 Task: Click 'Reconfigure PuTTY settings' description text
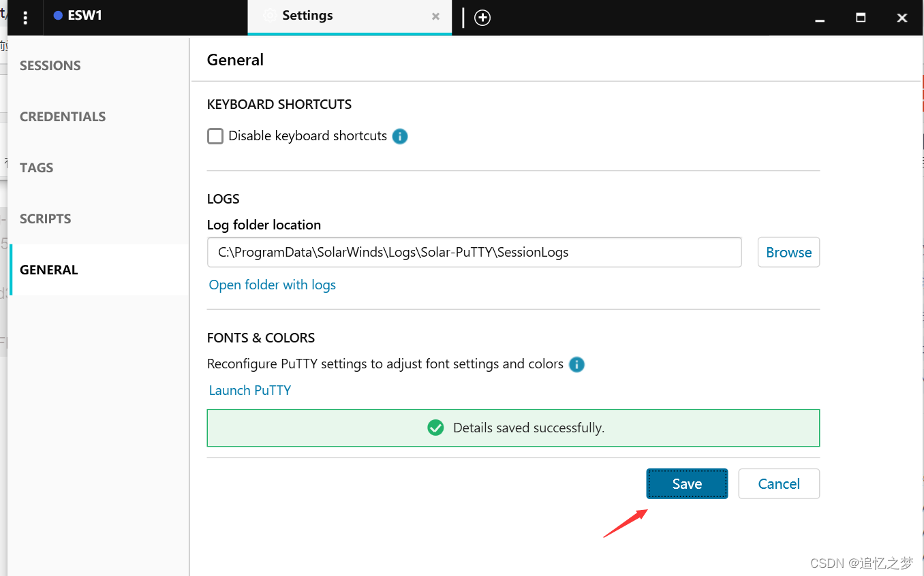pos(385,364)
